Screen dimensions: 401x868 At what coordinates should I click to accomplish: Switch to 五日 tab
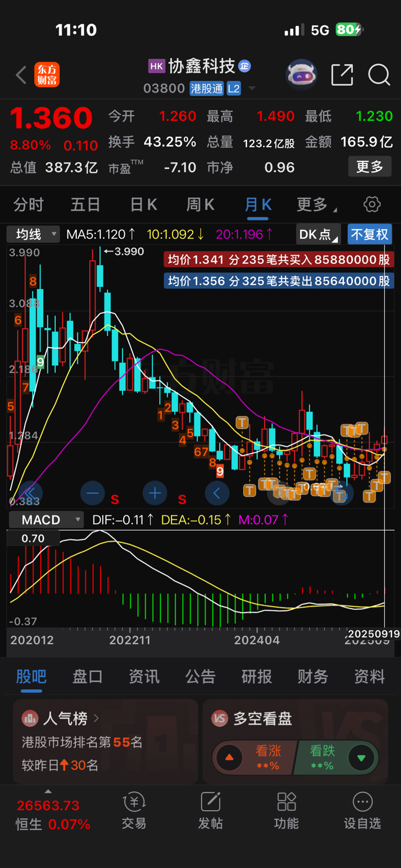tap(85, 205)
